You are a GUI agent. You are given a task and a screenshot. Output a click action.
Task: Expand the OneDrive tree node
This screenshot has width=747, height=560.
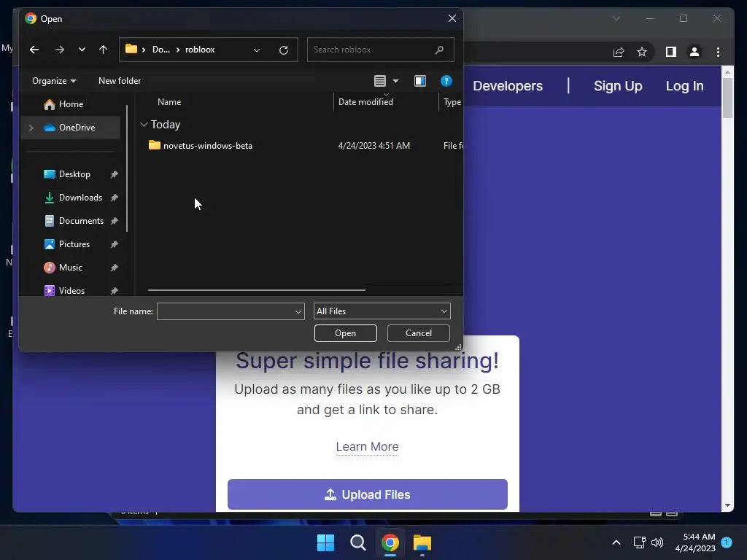click(x=31, y=128)
